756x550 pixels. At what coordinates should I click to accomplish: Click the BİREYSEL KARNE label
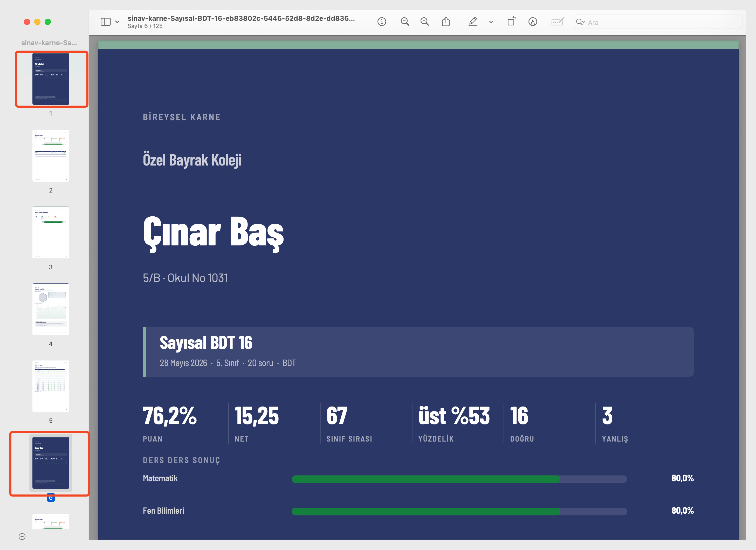click(182, 117)
